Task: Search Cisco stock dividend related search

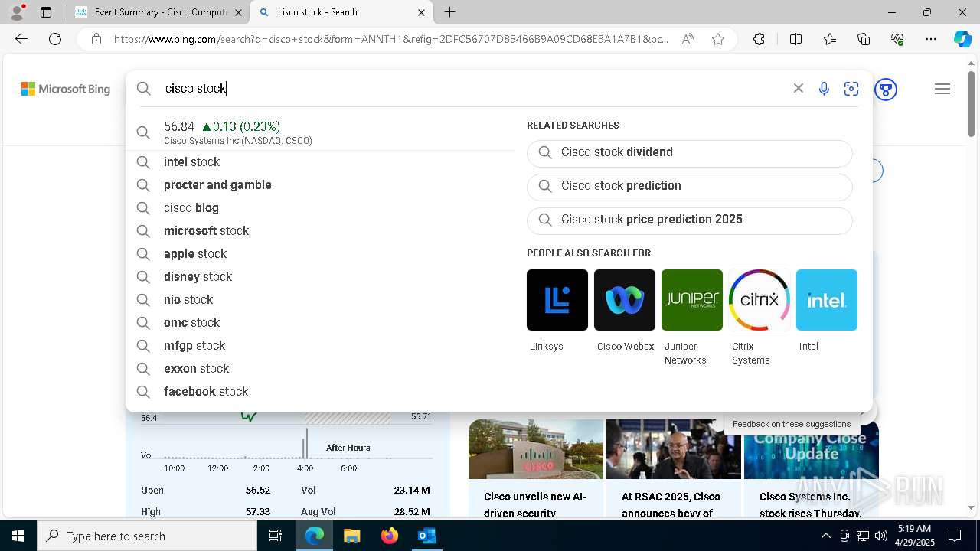Action: [690, 153]
